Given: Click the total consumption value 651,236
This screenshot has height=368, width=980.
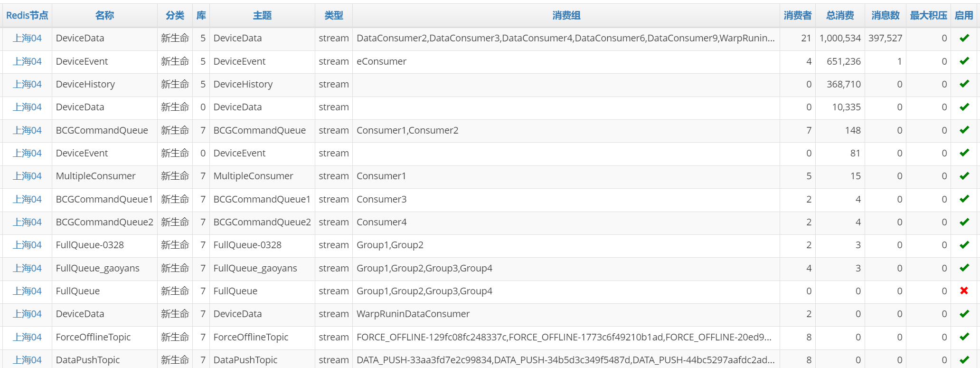Looking at the screenshot, I should 844,61.
